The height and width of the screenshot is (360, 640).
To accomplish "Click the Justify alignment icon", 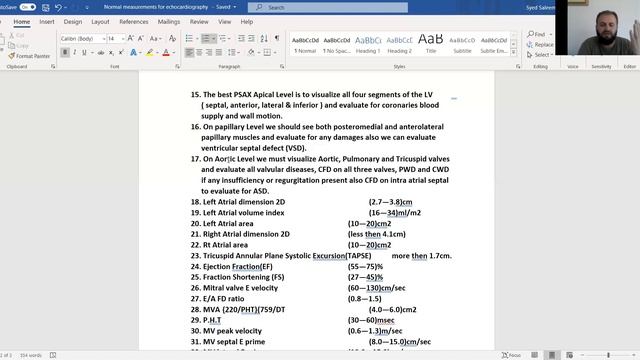I will [219, 52].
